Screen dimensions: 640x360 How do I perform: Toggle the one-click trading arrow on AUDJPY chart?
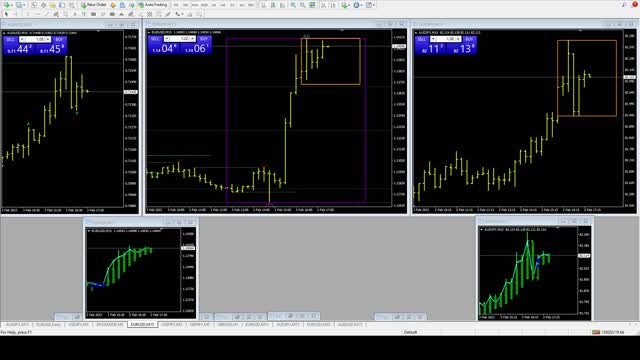point(416,32)
